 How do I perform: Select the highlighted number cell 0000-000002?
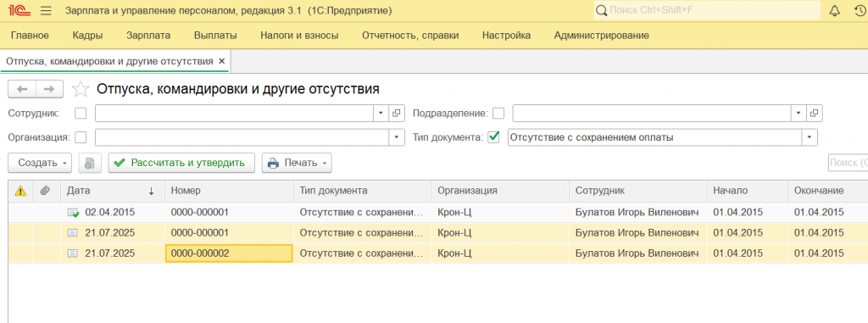(229, 253)
